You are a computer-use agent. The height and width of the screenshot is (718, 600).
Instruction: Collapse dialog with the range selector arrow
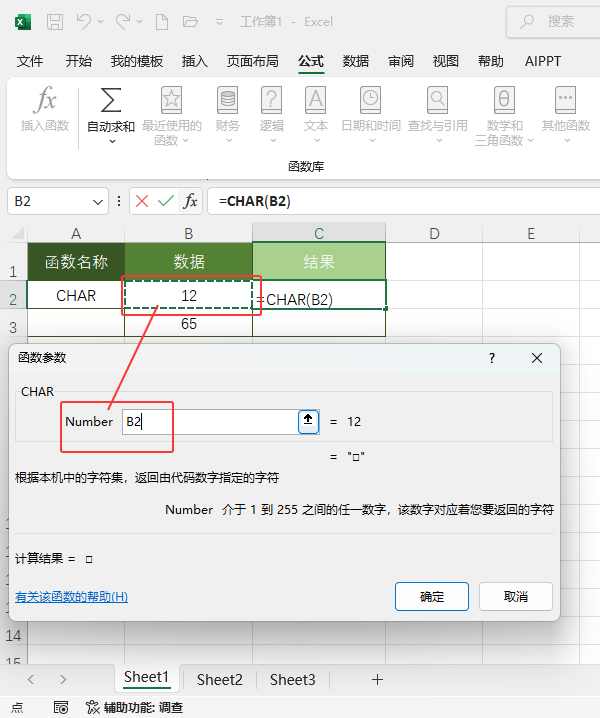click(308, 421)
